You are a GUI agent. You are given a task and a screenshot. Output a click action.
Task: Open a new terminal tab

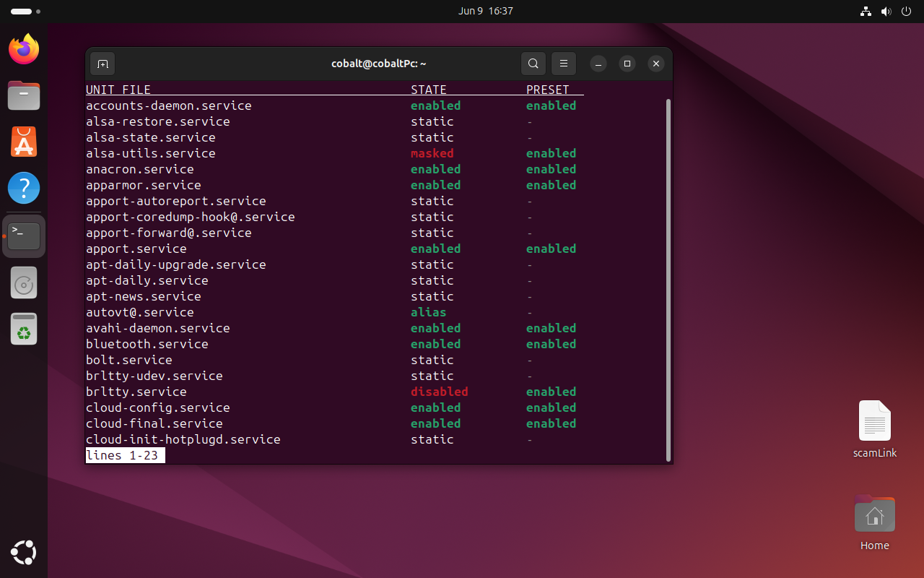(103, 64)
